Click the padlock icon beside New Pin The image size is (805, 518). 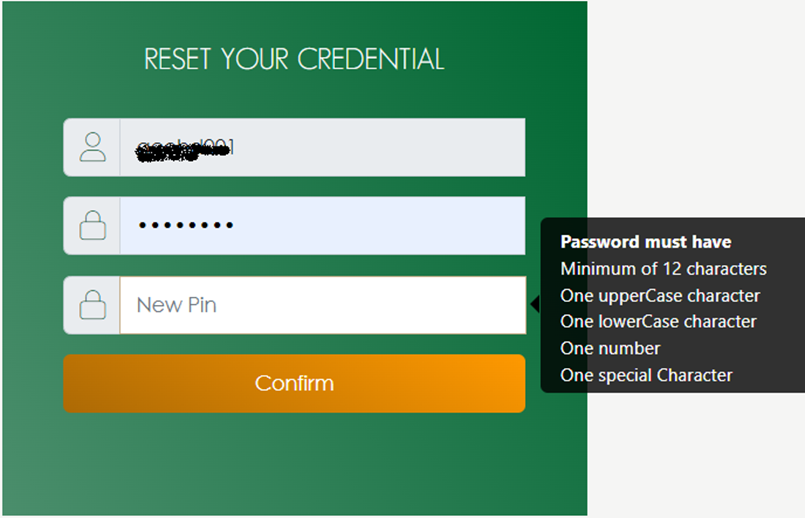tap(92, 305)
